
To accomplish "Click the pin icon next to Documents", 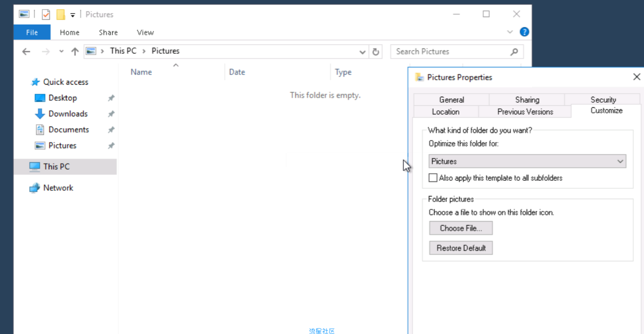I will click(111, 130).
